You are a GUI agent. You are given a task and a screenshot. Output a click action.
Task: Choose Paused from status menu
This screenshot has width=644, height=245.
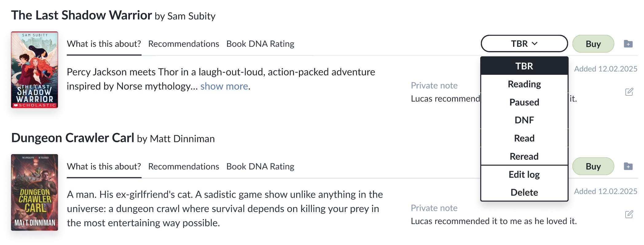pyautogui.click(x=524, y=102)
